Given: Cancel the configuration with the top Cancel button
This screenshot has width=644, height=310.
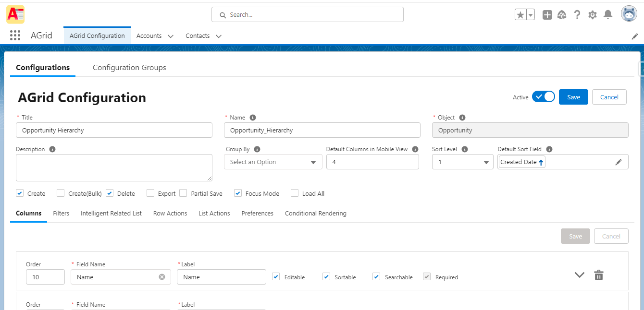Looking at the screenshot, I should 609,97.
